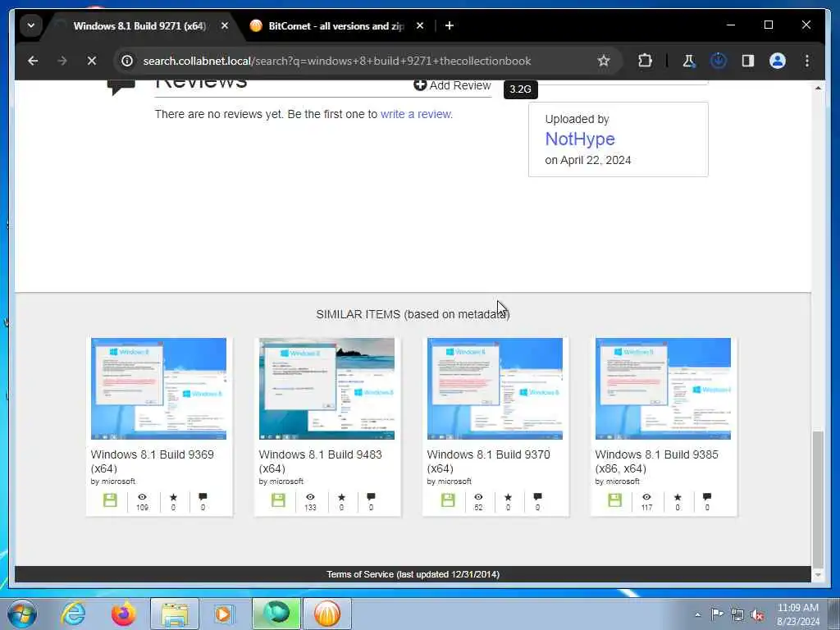Follow the 'write a review' link
The image size is (840, 630).
(416, 114)
